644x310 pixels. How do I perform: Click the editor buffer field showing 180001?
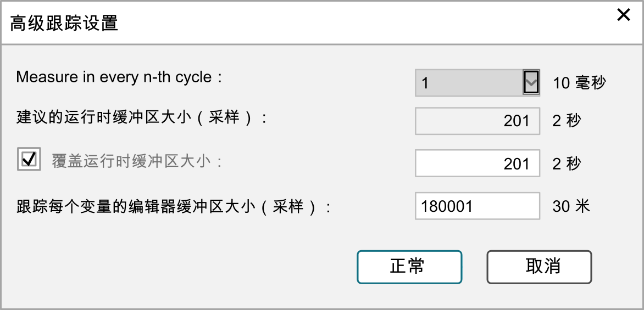tap(477, 206)
